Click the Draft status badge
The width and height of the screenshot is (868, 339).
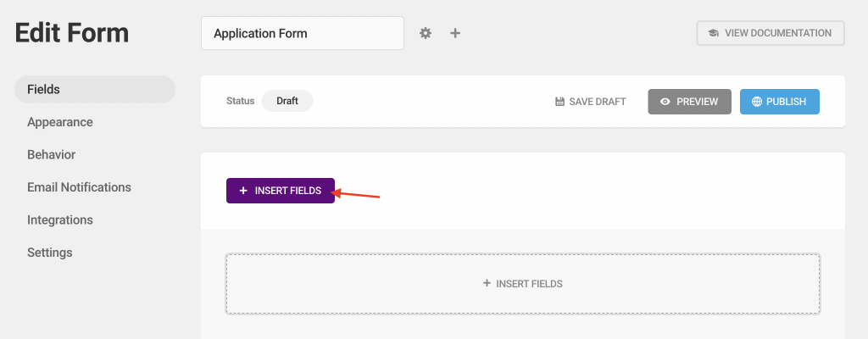click(x=287, y=102)
